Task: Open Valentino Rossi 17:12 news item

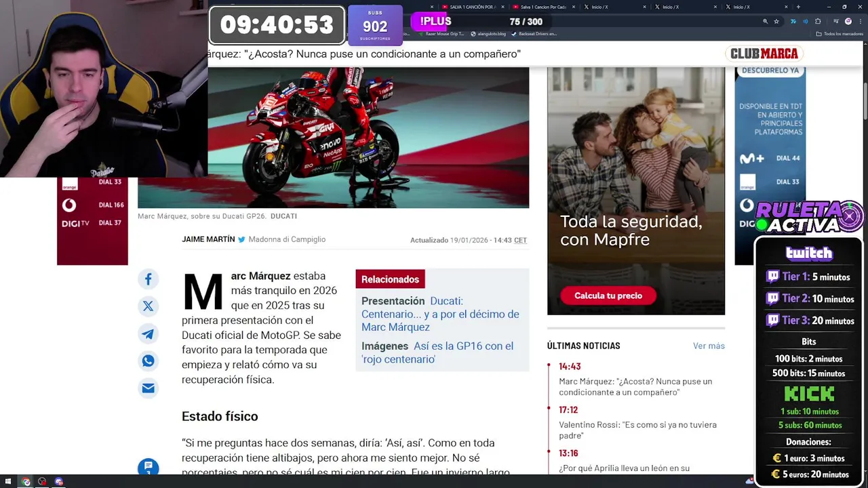Action: 637,430
